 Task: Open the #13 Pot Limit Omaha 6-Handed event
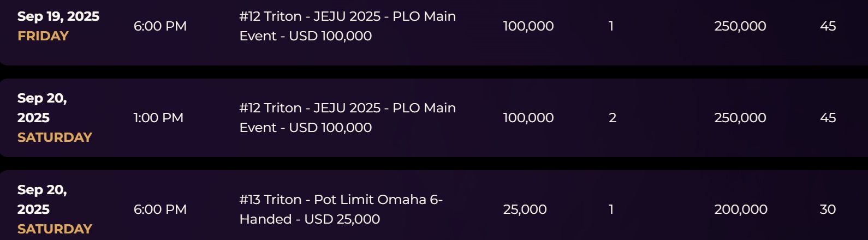click(x=341, y=209)
